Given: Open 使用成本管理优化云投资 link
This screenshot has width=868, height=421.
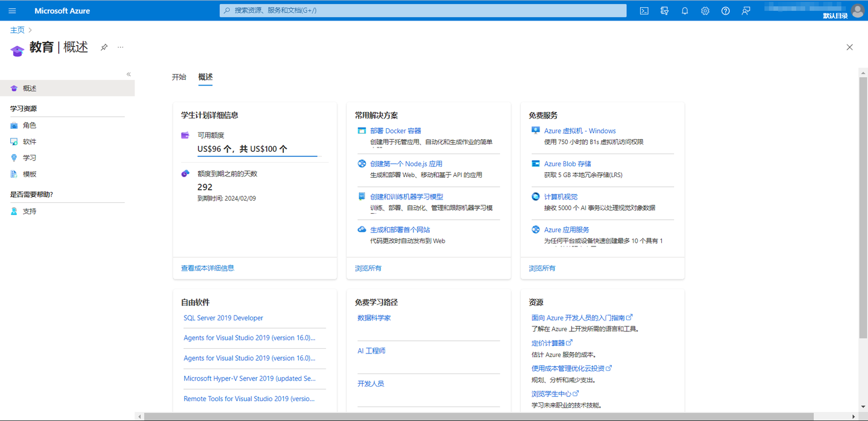Looking at the screenshot, I should [571, 369].
